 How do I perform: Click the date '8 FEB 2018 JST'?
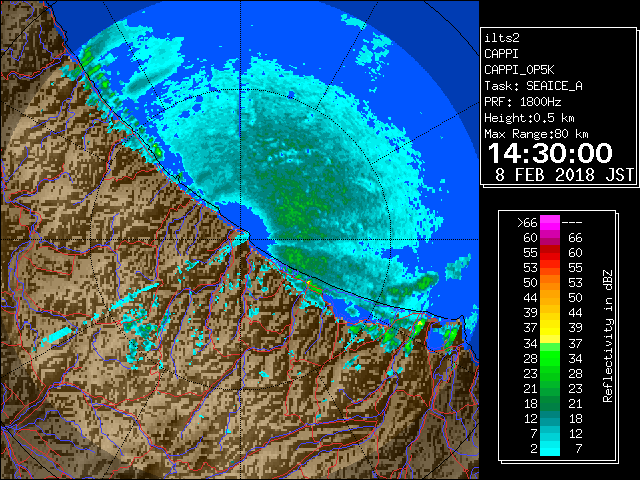564,175
